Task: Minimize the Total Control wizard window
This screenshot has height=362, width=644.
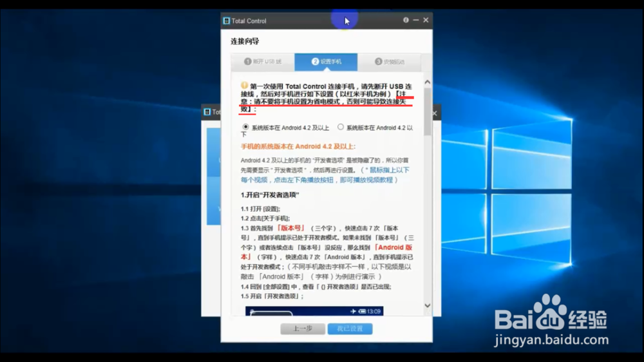Action: (x=415, y=20)
